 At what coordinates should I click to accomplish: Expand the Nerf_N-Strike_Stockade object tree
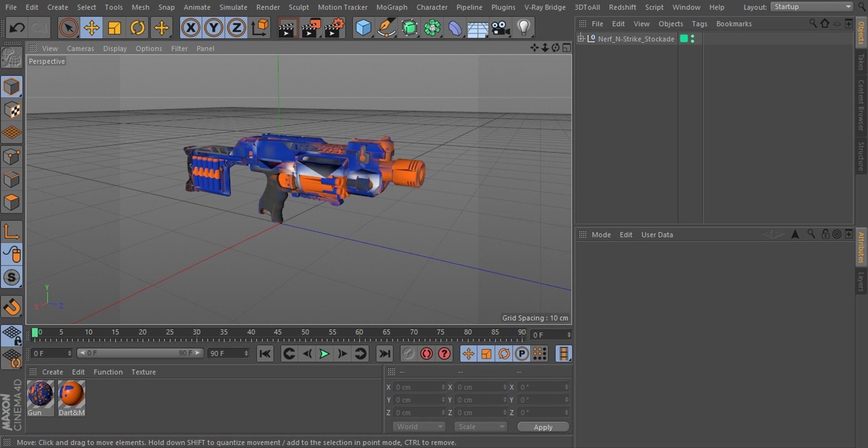pyautogui.click(x=581, y=38)
